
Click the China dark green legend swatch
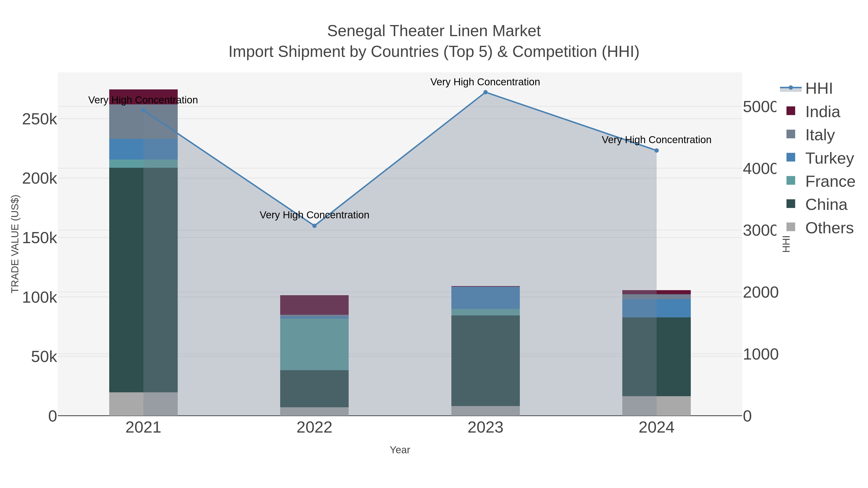(x=791, y=204)
